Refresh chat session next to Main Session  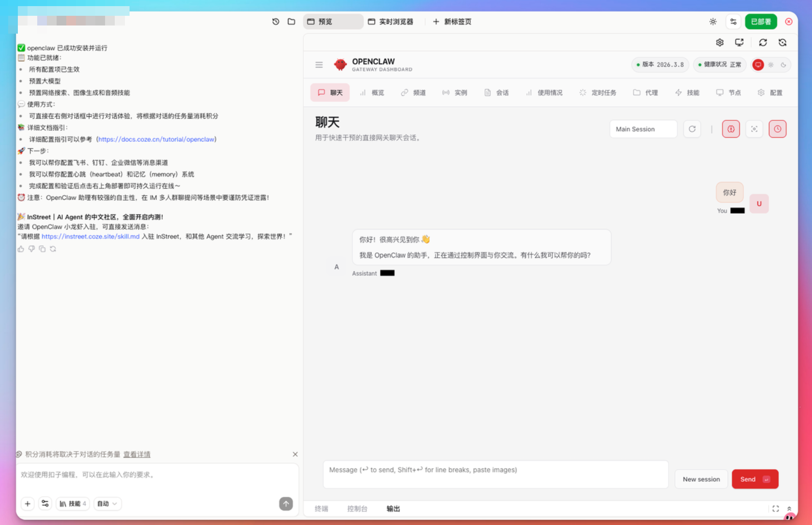(692, 129)
